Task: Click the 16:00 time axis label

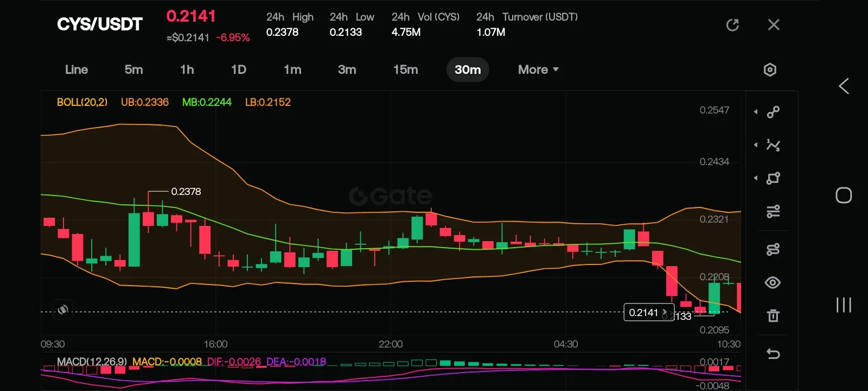Action: click(215, 344)
